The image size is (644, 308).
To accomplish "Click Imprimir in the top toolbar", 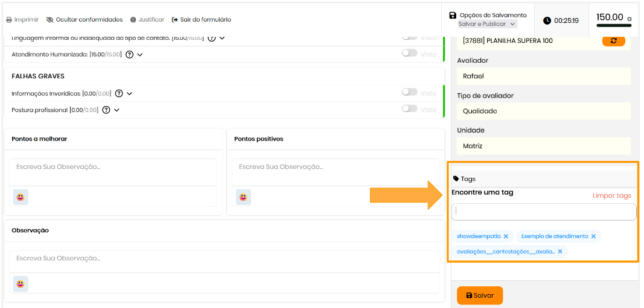I will click(x=22, y=20).
